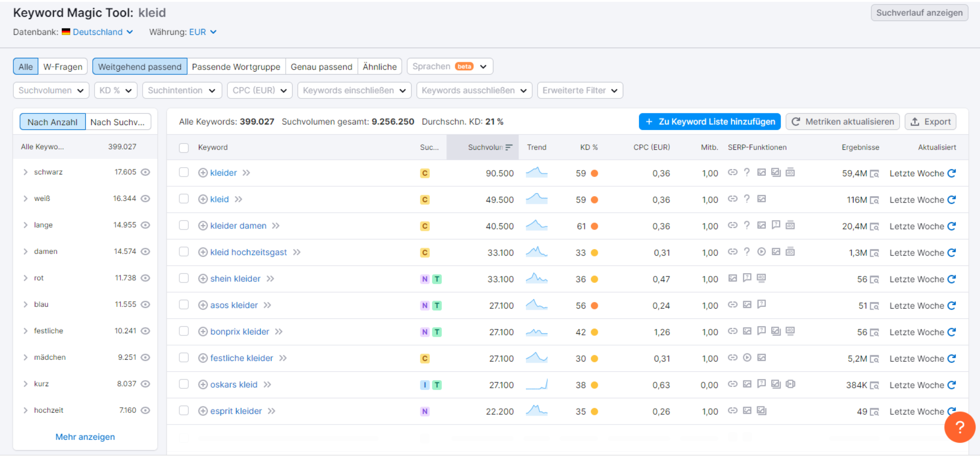
Task: Toggle the eye icon next to "schwarz" group
Action: click(x=146, y=172)
